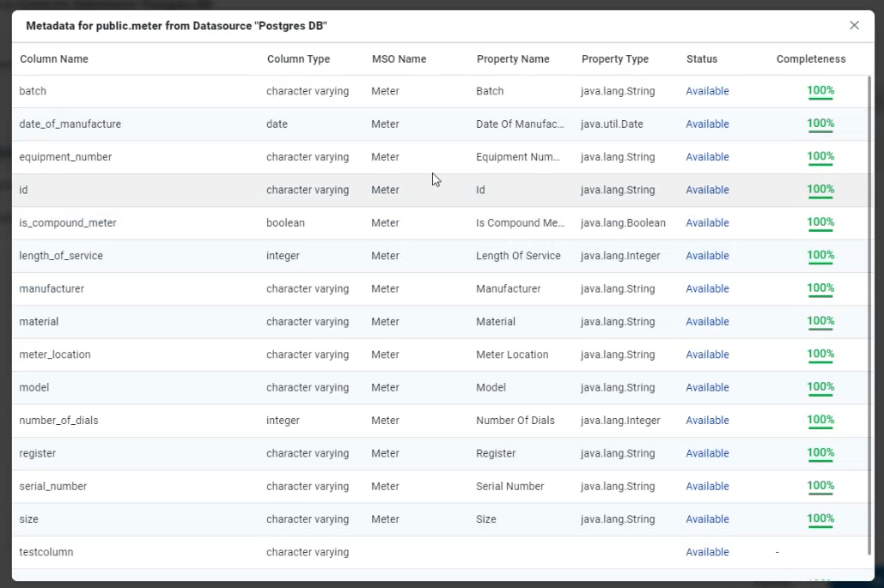This screenshot has height=588, width=884.
Task: Click the MSO Name column header
Action: coord(399,59)
